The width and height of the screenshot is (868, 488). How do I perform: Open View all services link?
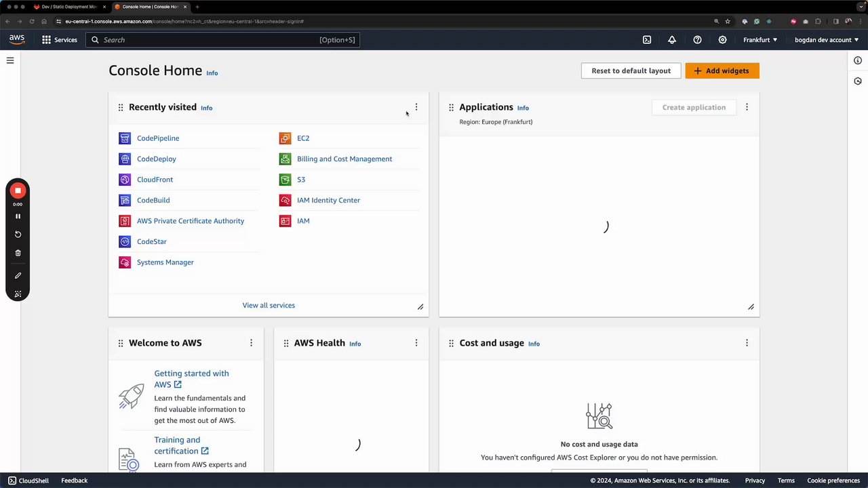[269, 305]
